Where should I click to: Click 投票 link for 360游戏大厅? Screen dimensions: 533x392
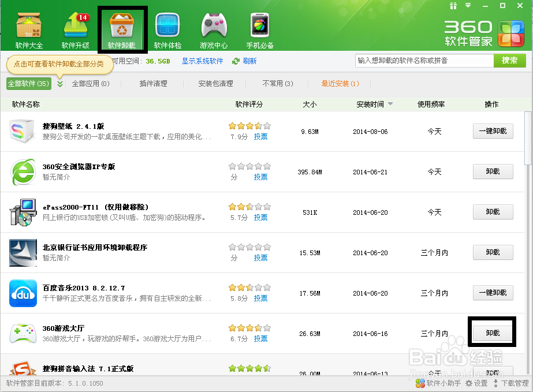pyautogui.click(x=260, y=339)
